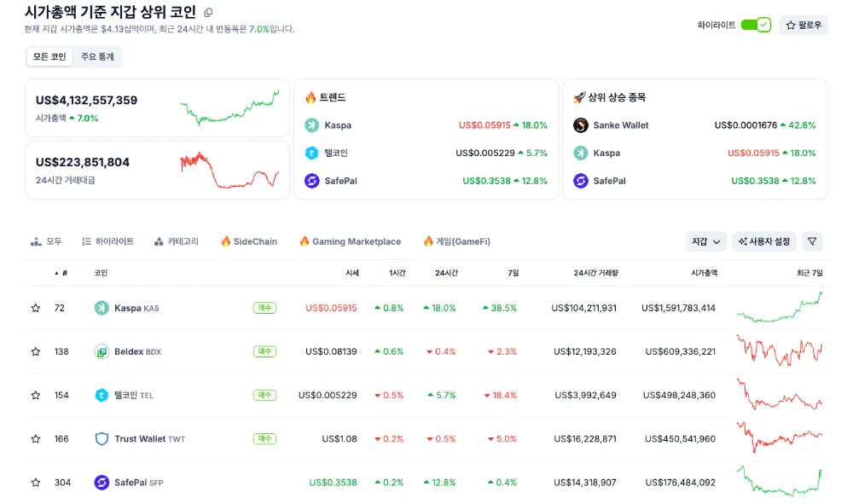
Task: Click the Trust Wallet shield logo
Action: coord(102,439)
